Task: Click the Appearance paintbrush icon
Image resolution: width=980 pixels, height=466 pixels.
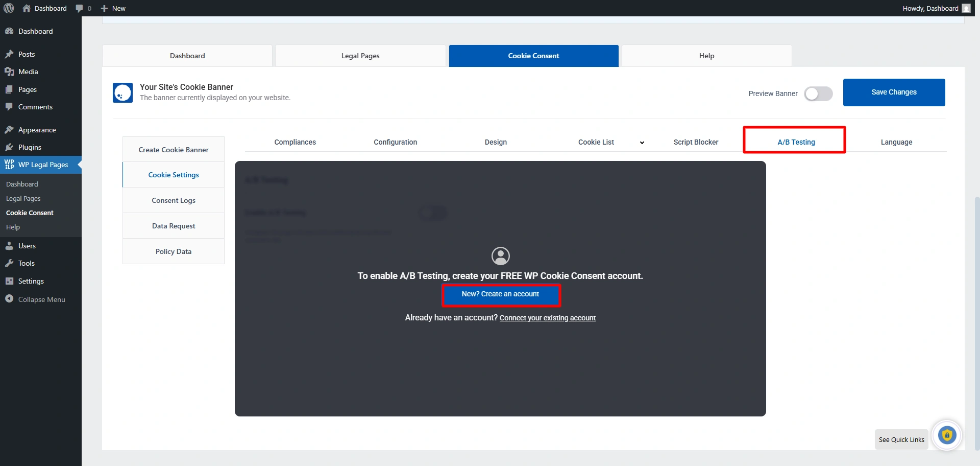Action: [9, 130]
